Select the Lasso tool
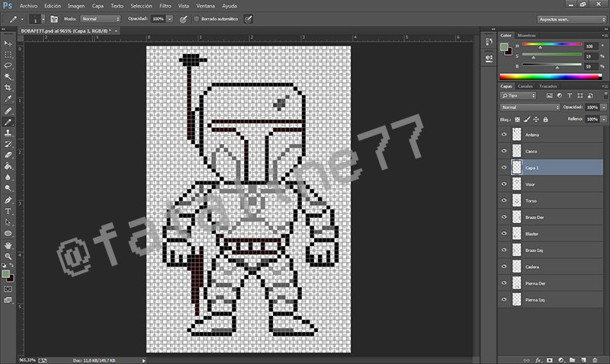Screen dimensions: 610x364 (8, 65)
